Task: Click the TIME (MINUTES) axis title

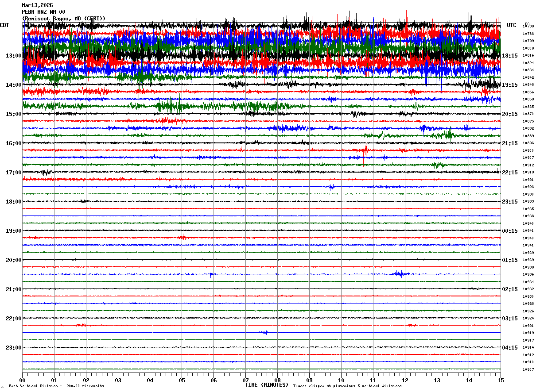Action: click(267, 385)
